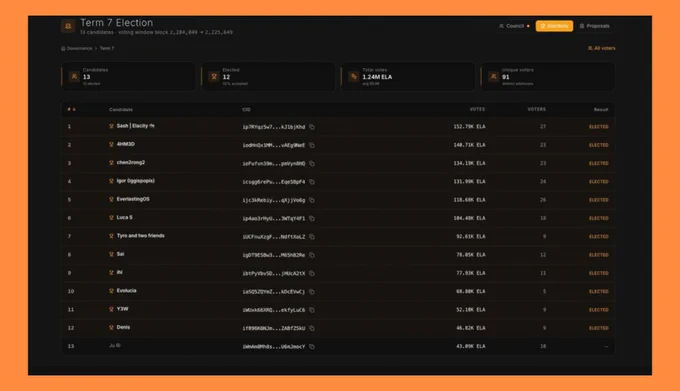This screenshot has width=680, height=391.
Task: Click the Term 7 Election header icon
Action: tap(68, 26)
